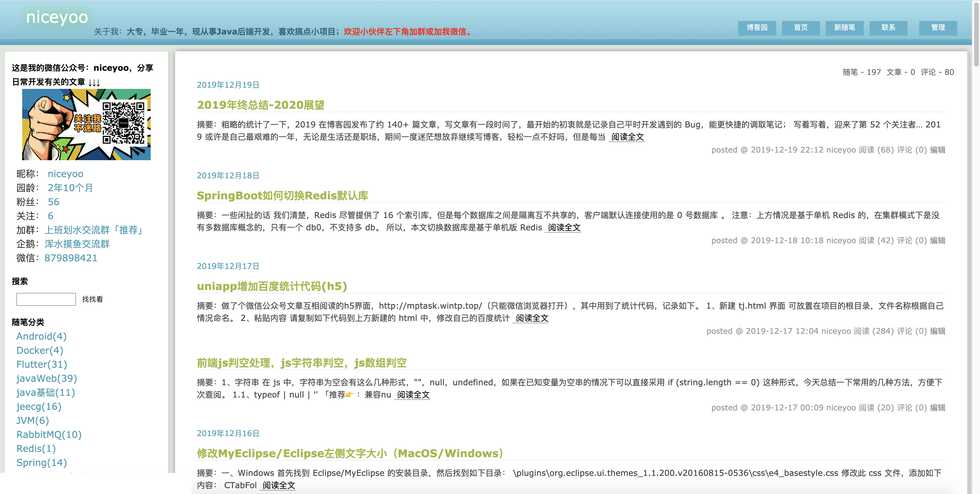
Task: Select 联系 in the header menu
Action: 888,28
